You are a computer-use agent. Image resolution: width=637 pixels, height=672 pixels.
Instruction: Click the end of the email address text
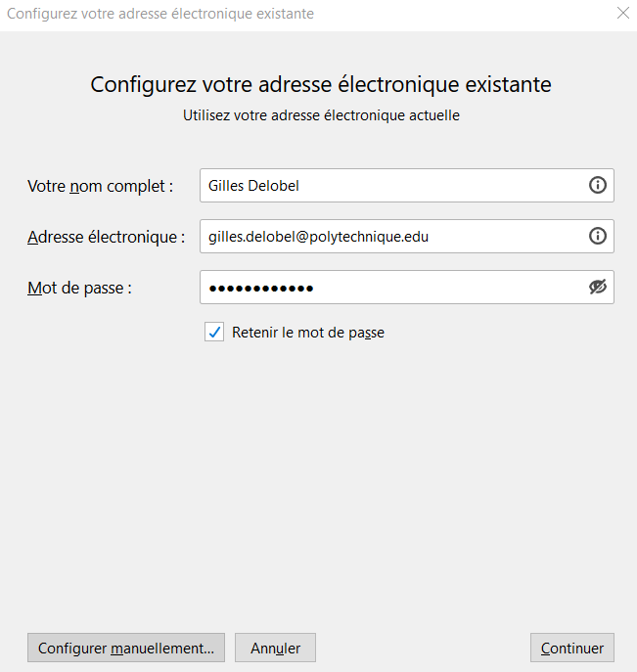pos(429,237)
